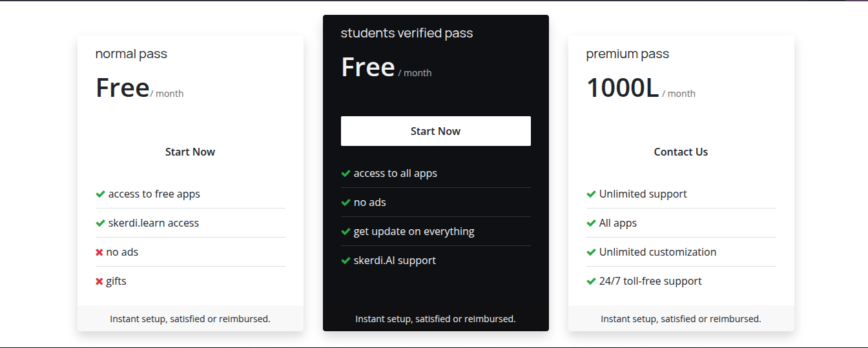Select the normal pass title
The height and width of the screenshot is (348, 868).
(131, 54)
